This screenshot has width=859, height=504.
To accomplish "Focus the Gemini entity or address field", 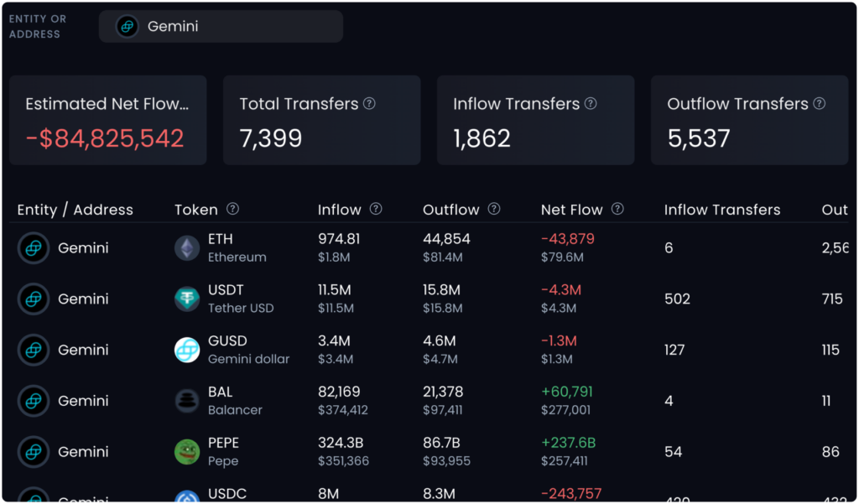I will (x=221, y=26).
